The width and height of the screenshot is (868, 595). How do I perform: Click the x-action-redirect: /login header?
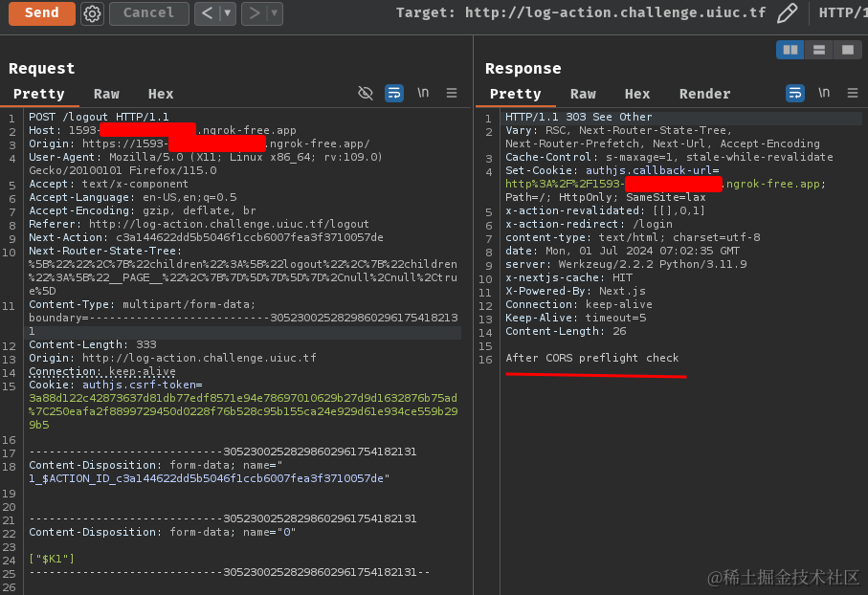[589, 224]
